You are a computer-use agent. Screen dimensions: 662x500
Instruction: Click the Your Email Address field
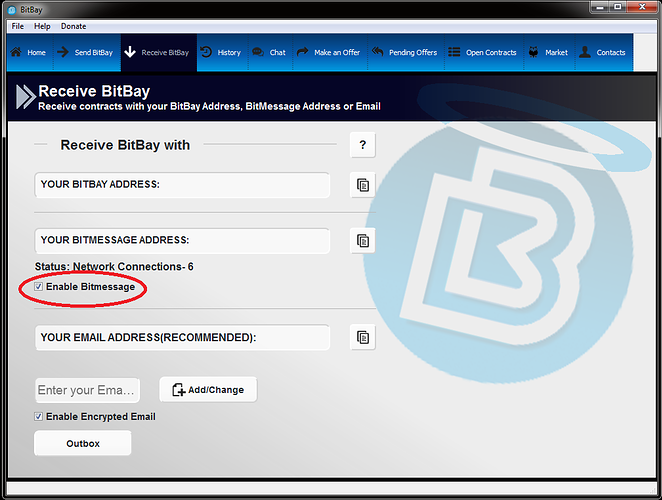[x=182, y=337]
